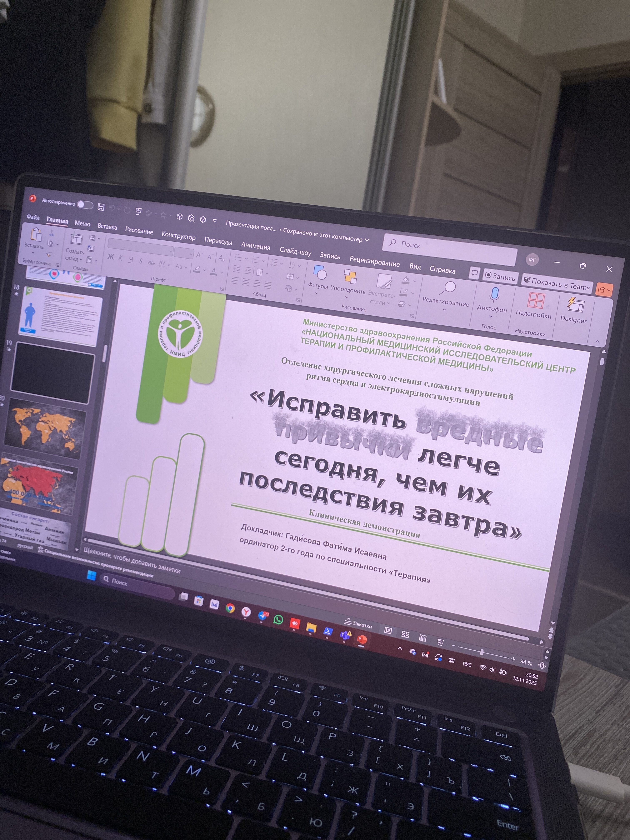Toggle the Автосохранение switch
Screen dimensions: 630x840
[85, 205]
